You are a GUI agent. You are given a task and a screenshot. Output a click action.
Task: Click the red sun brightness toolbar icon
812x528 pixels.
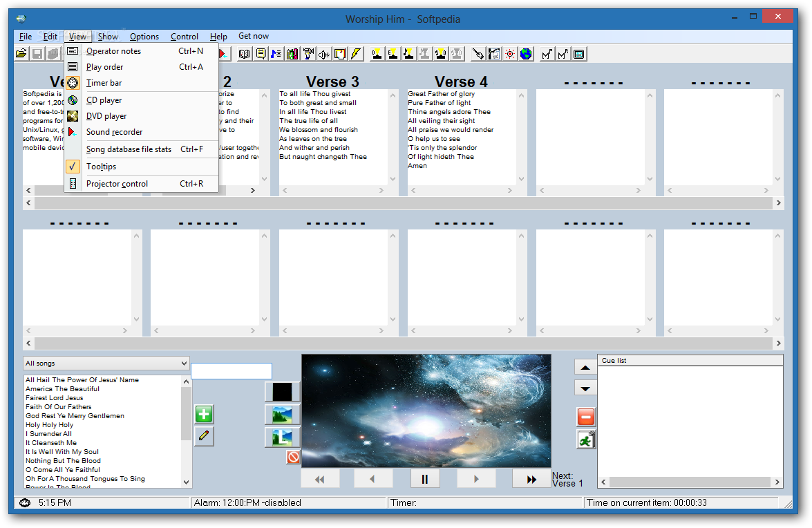(x=510, y=54)
